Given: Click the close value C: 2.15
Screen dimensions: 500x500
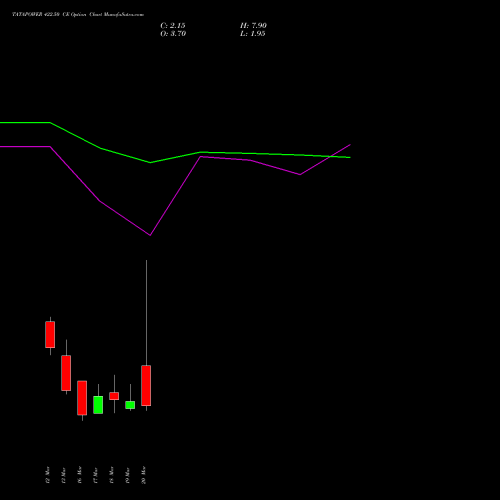Looking at the screenshot, I should (x=173, y=26).
